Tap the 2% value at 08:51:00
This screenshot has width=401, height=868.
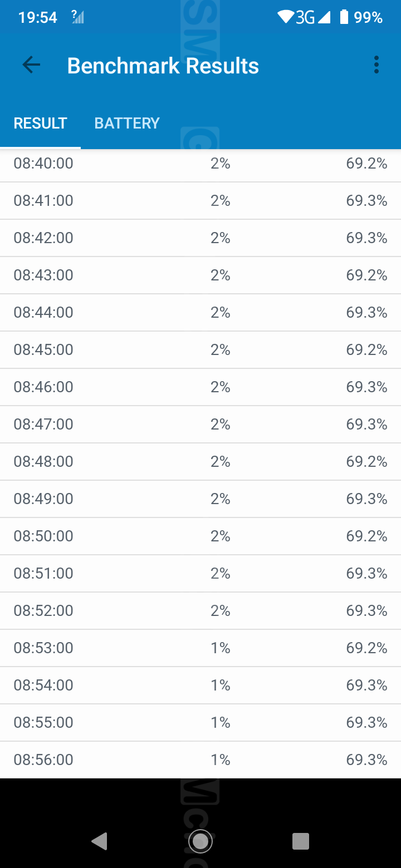[220, 573]
